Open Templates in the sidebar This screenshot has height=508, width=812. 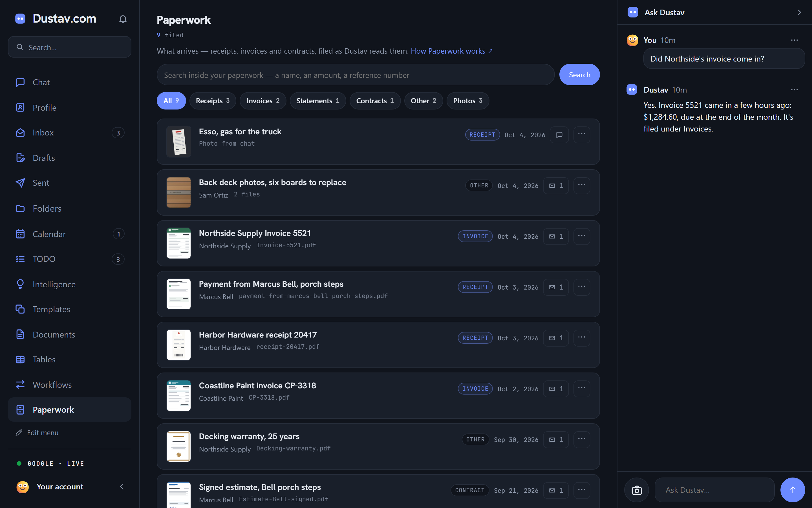pos(69,309)
